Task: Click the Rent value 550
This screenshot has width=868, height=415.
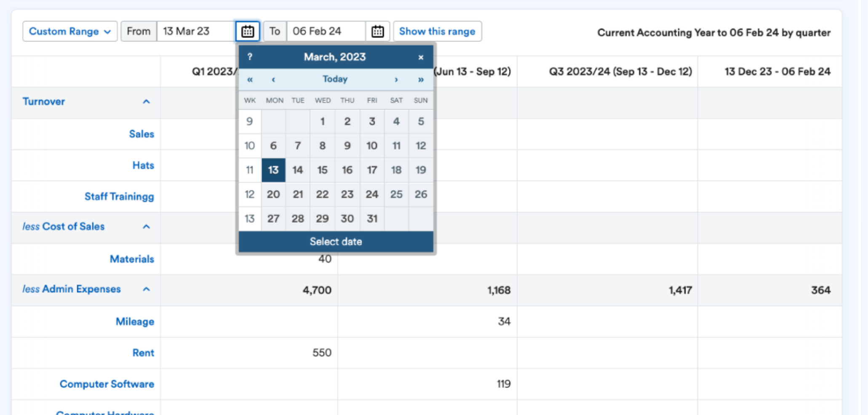Action: (x=322, y=353)
